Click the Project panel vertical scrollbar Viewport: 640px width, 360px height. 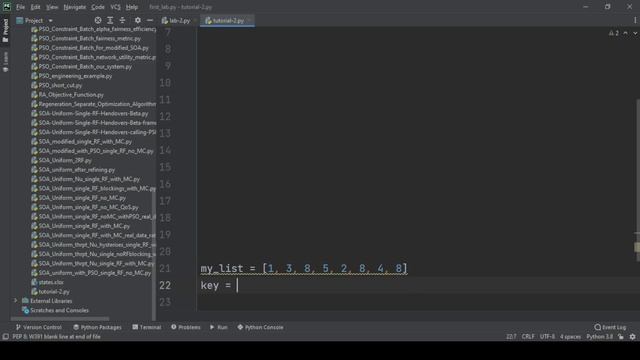coord(154,255)
